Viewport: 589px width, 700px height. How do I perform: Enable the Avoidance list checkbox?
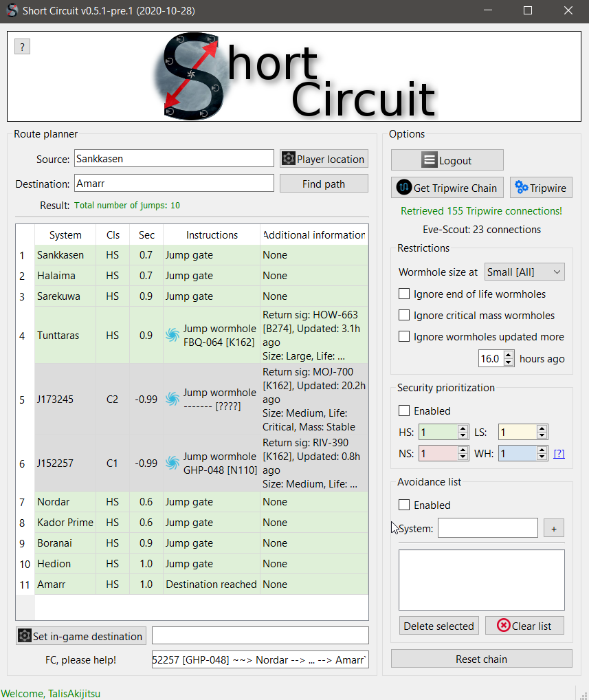404,505
